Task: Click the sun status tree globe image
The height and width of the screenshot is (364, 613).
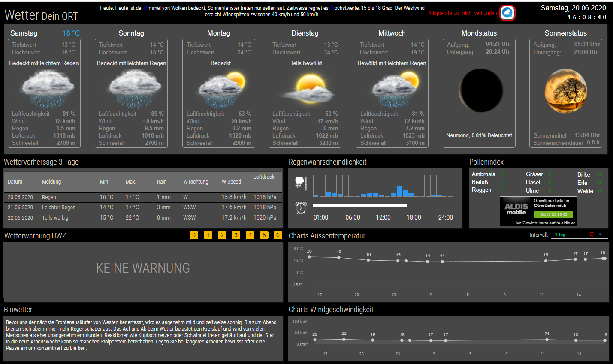Action: [x=565, y=91]
